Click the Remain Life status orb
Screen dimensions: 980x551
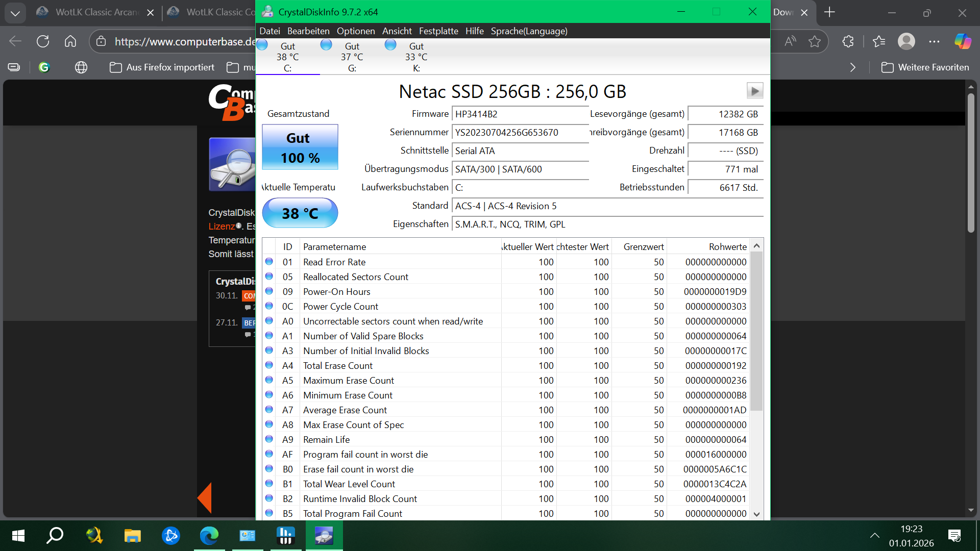click(x=269, y=439)
